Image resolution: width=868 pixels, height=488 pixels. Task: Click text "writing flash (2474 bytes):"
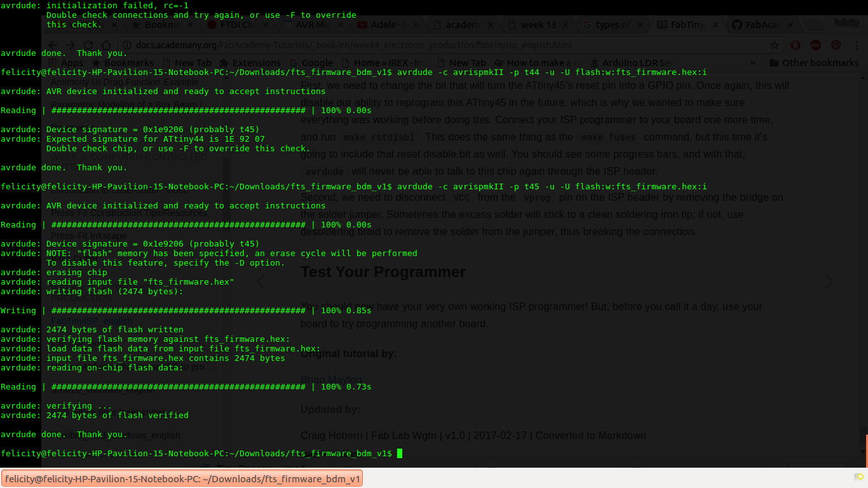(115, 291)
